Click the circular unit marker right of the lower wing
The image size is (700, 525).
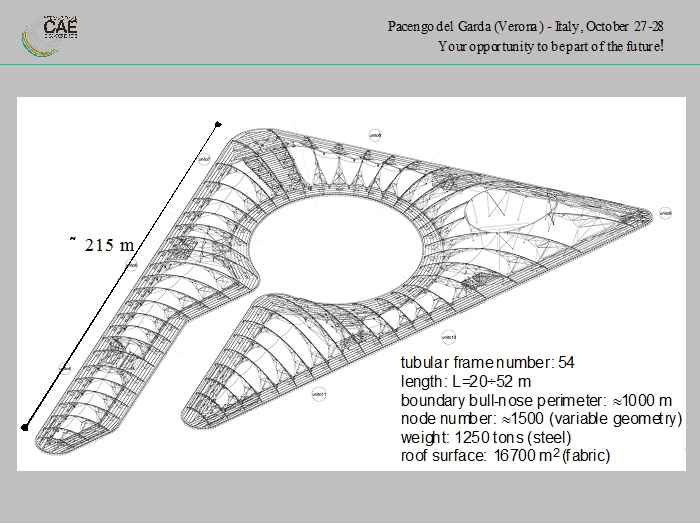pyautogui.click(x=449, y=337)
